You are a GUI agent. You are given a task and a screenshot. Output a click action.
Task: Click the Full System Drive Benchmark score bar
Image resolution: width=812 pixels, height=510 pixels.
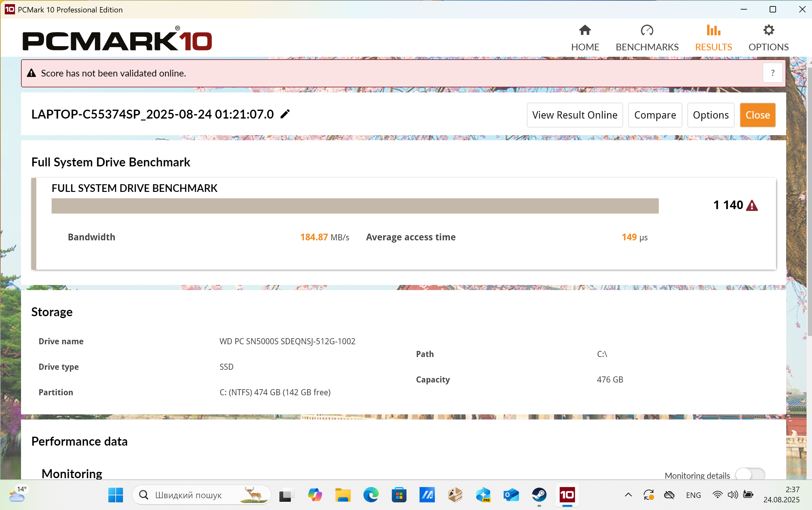click(x=355, y=206)
